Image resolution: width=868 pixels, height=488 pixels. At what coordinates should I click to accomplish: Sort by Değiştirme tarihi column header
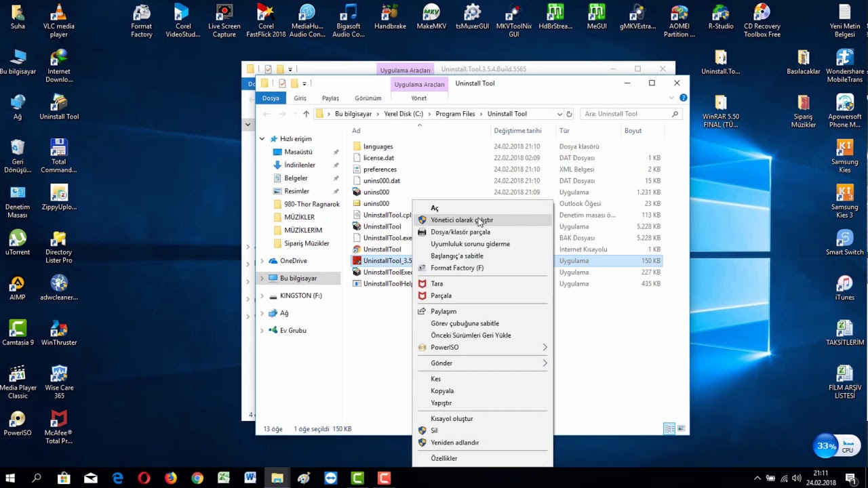click(x=517, y=131)
